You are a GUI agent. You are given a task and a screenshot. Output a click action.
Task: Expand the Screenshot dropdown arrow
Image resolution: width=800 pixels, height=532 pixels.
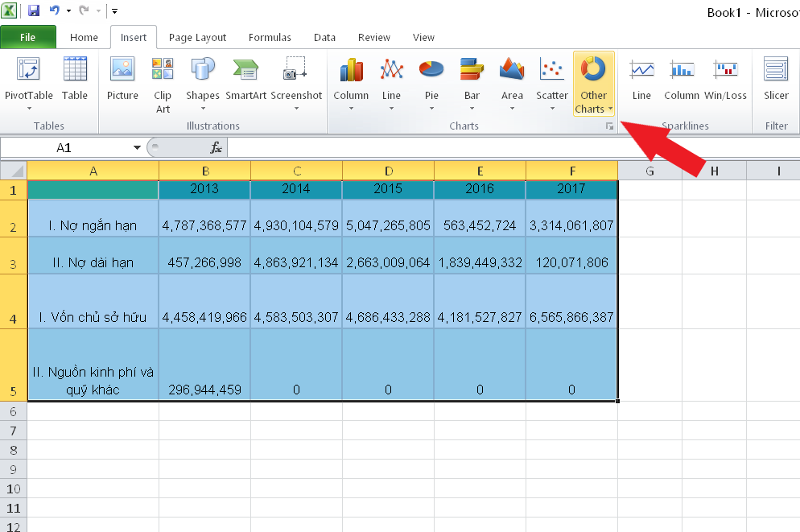click(x=296, y=109)
